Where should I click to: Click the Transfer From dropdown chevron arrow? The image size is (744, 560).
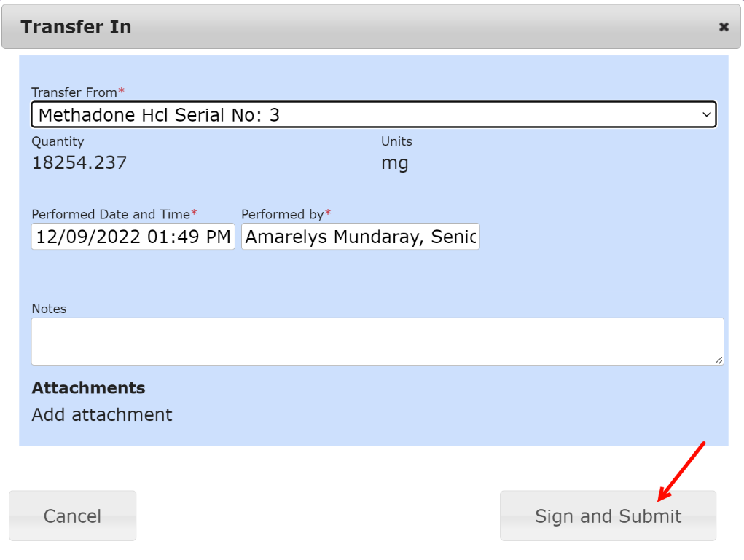[705, 114]
